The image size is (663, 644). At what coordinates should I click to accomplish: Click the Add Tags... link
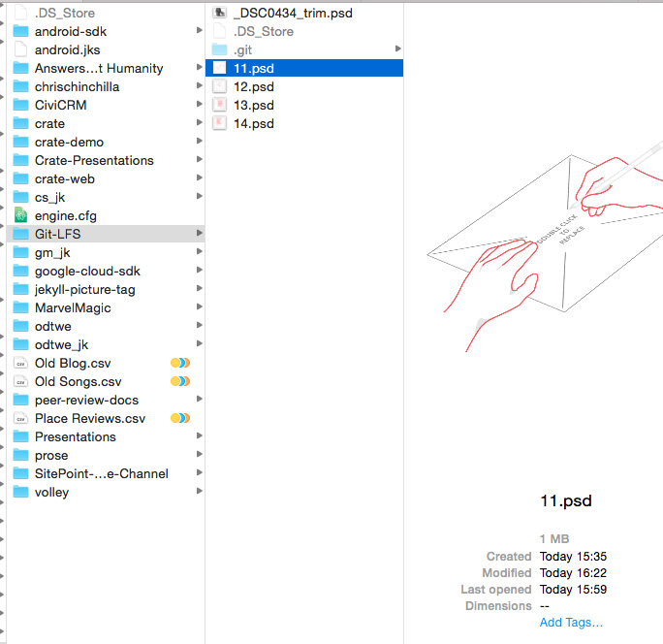pos(571,623)
